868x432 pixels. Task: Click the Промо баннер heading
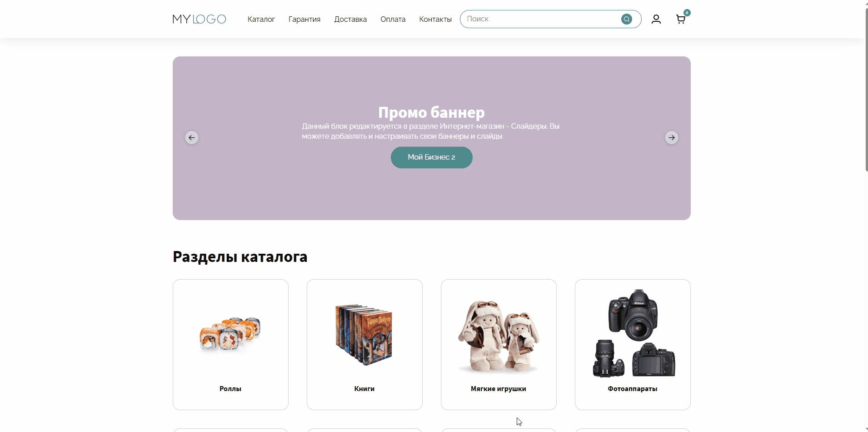coord(432,112)
